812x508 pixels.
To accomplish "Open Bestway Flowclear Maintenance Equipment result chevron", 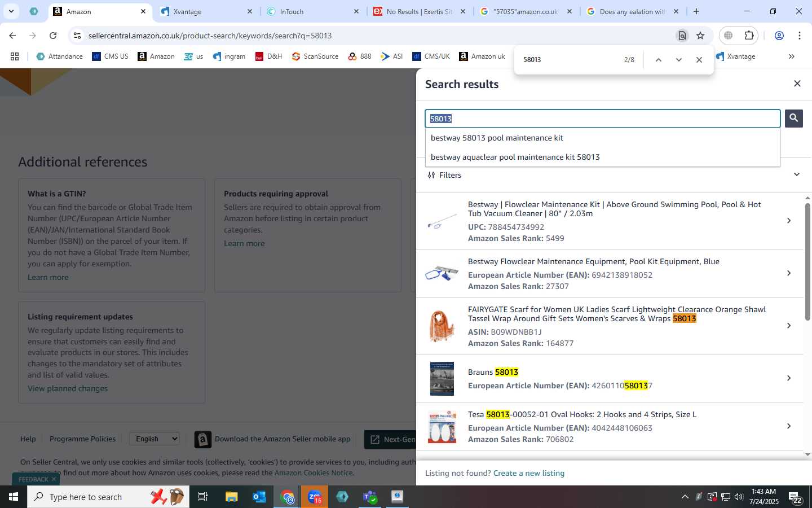I will click(788, 273).
